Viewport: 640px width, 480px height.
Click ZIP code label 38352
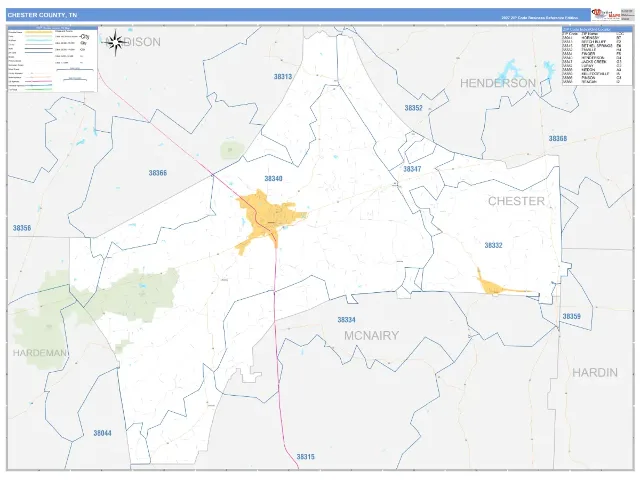click(413, 108)
